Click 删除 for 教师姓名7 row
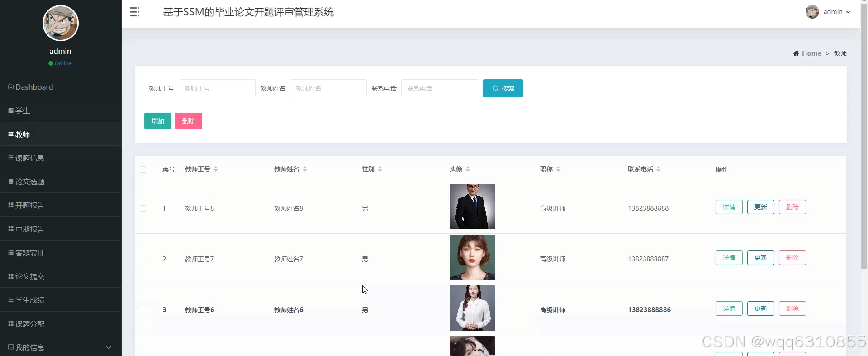This screenshot has width=868, height=356. click(792, 258)
